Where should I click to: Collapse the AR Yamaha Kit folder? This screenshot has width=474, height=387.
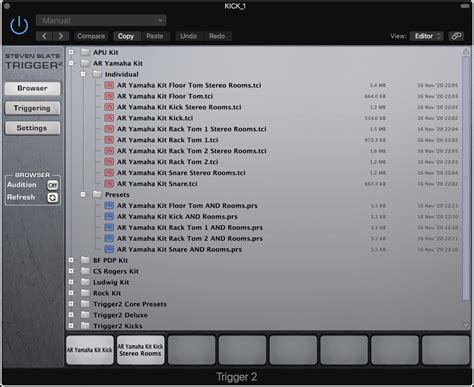(x=71, y=63)
